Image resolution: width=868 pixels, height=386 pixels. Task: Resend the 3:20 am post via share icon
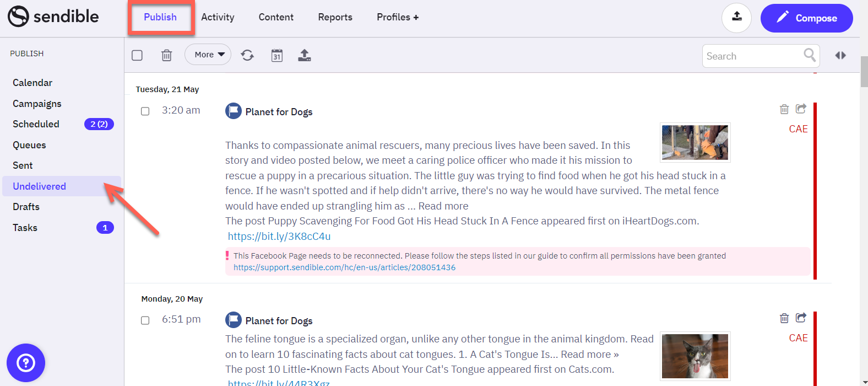click(801, 109)
